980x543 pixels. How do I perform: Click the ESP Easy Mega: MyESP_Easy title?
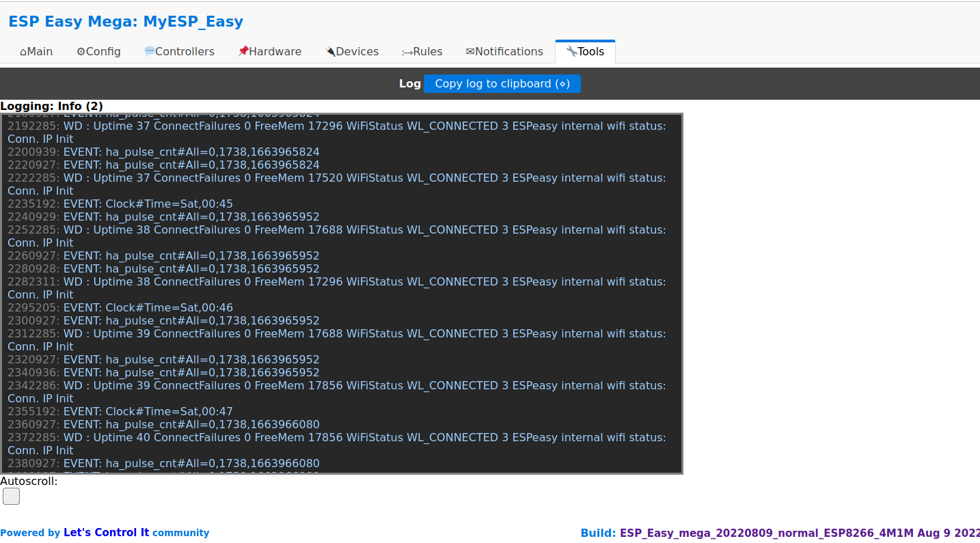[x=126, y=21]
